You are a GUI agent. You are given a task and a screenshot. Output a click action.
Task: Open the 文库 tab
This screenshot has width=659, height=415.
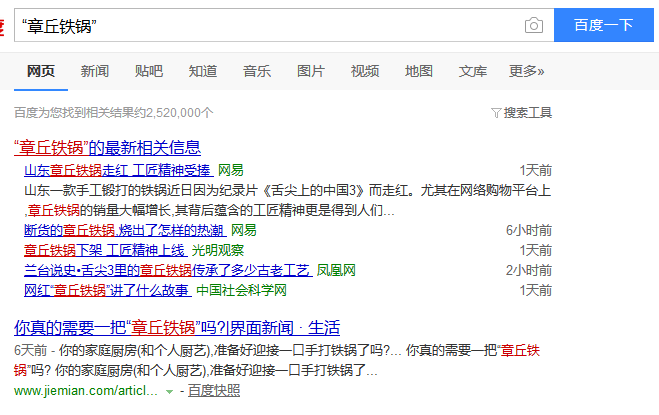pos(472,71)
